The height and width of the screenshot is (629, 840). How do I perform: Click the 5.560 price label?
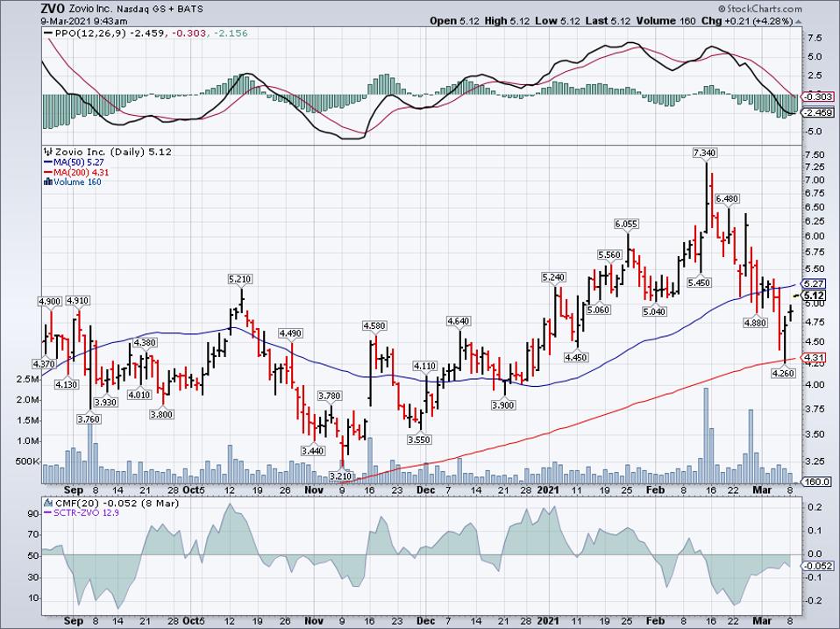(609, 255)
